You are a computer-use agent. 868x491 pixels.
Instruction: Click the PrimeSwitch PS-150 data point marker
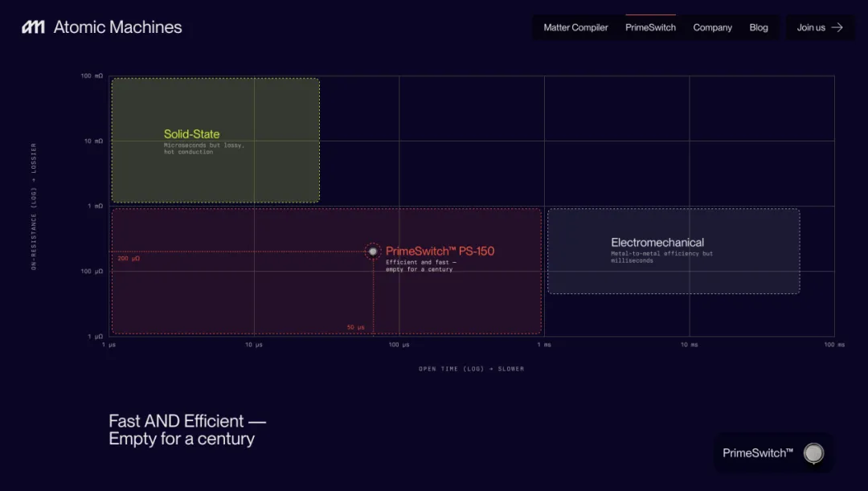[x=373, y=252]
